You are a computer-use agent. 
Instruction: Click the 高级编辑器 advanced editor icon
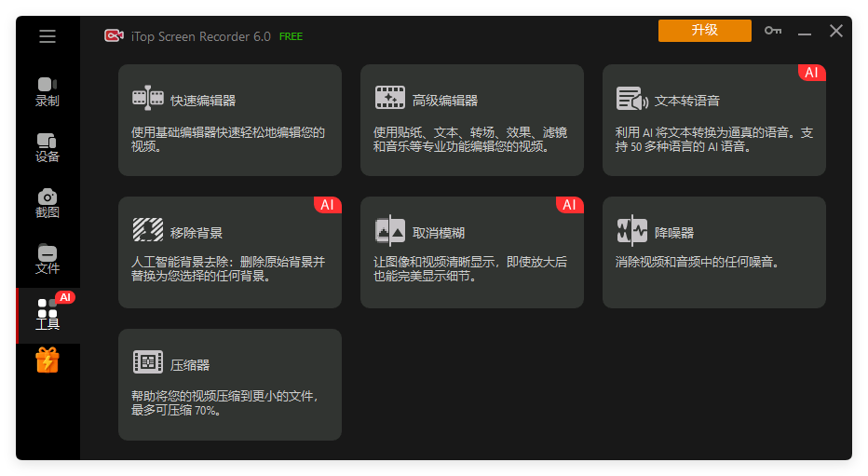coord(390,98)
